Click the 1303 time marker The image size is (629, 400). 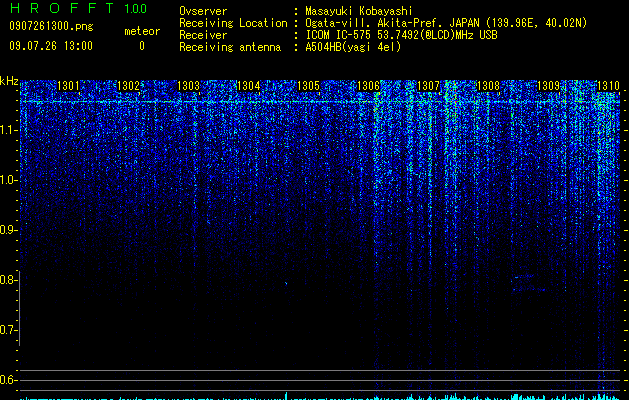[x=189, y=86]
